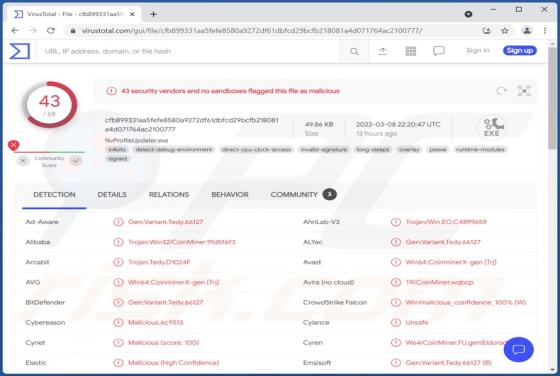Vote malicious with community score X
This screenshot has height=376, width=560.
coord(23,161)
